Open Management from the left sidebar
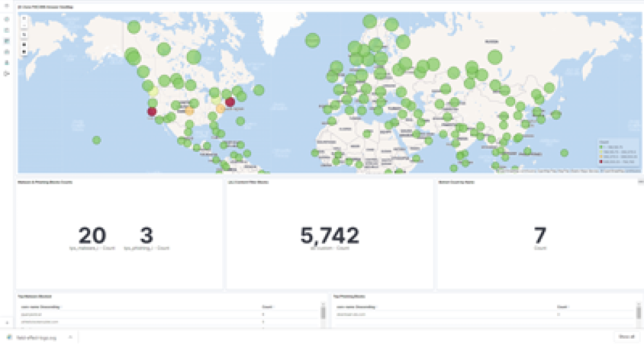The height and width of the screenshot is (345, 644). [x=6, y=74]
